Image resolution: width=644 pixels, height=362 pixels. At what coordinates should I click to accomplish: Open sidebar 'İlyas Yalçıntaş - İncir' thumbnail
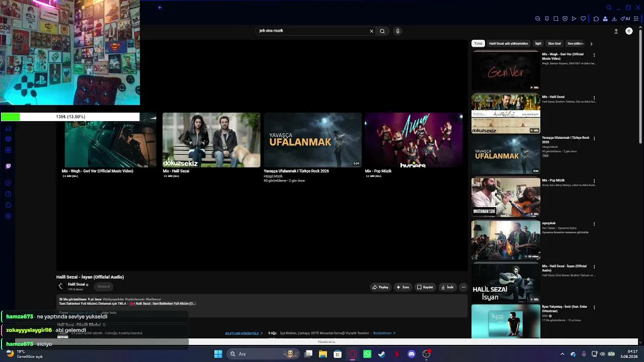coord(506,322)
